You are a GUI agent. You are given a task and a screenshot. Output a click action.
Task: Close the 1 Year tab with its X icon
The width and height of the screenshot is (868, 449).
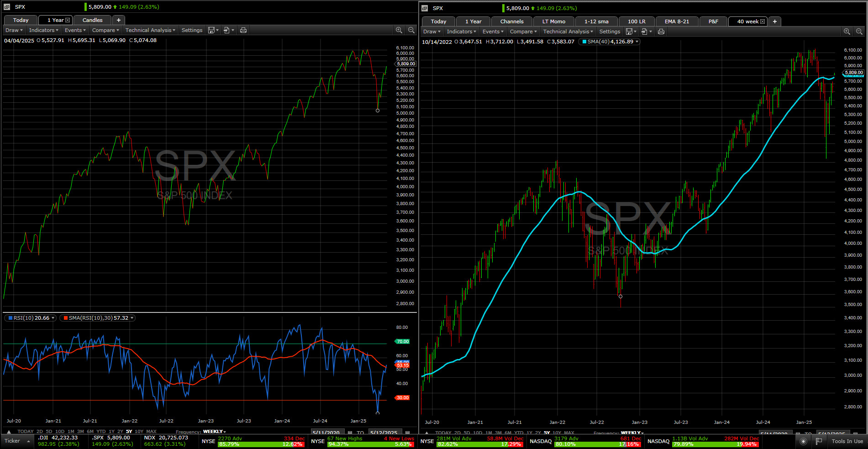(68, 20)
